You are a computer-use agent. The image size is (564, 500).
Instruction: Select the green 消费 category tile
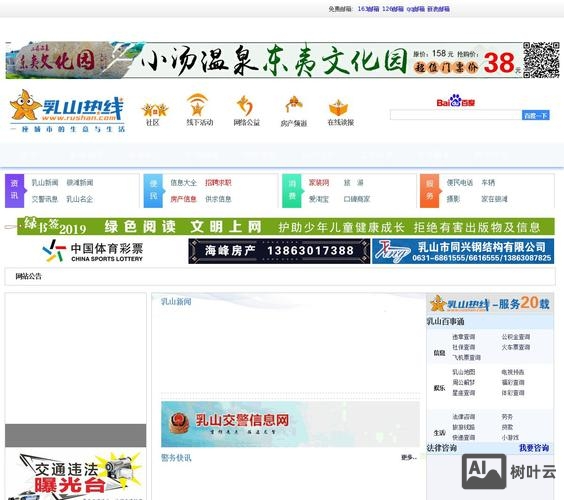[292, 191]
